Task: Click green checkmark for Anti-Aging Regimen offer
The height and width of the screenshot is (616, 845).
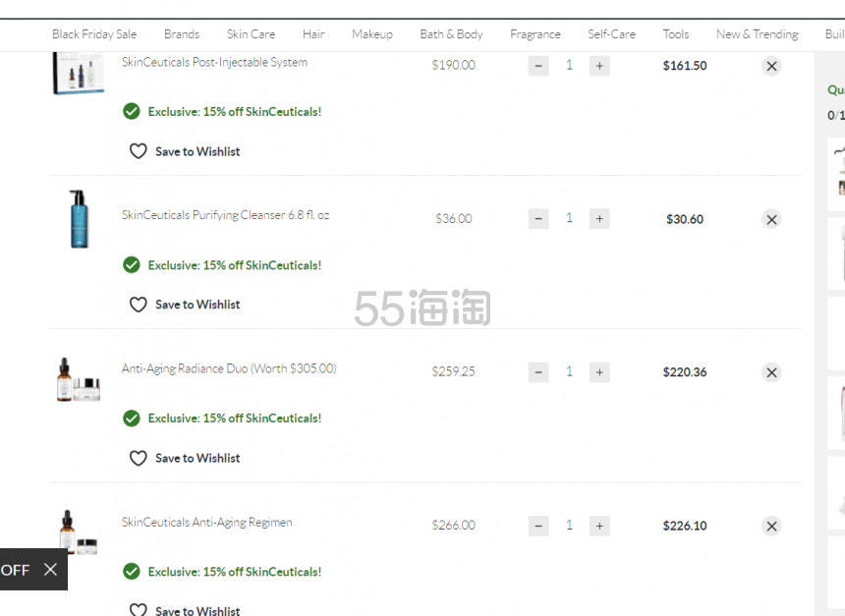Action: click(132, 571)
